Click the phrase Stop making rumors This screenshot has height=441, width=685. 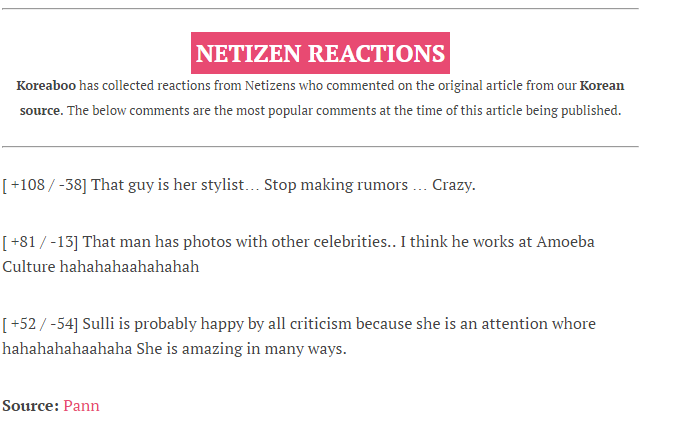tap(336, 185)
